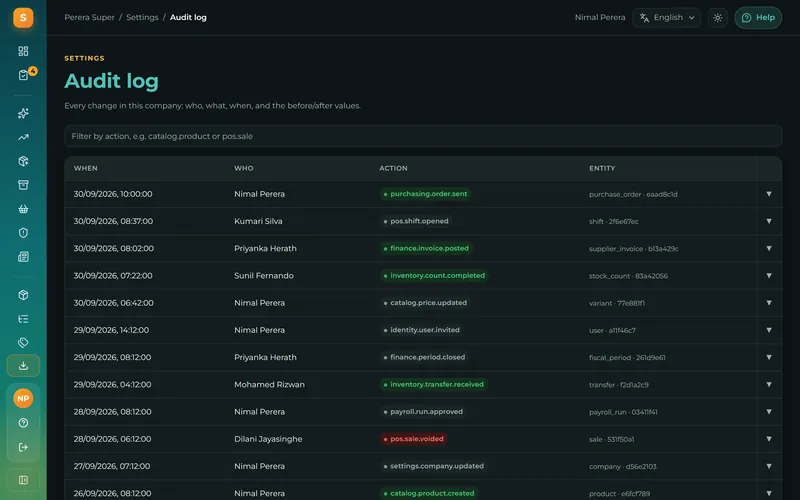Expand the catalog.price.updated row arrow
The height and width of the screenshot is (500, 800).
pos(768,303)
